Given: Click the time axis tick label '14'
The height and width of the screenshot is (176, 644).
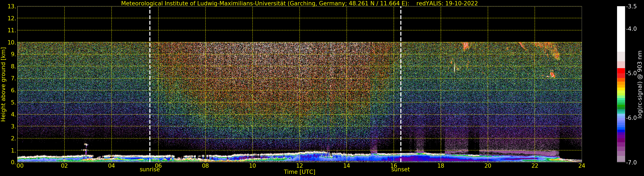Looking at the screenshot, I should 347,166.
